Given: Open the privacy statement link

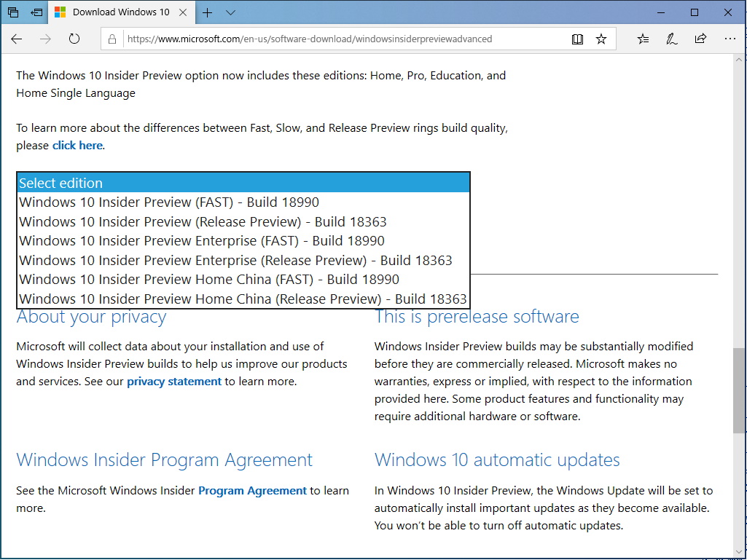Looking at the screenshot, I should 173,381.
